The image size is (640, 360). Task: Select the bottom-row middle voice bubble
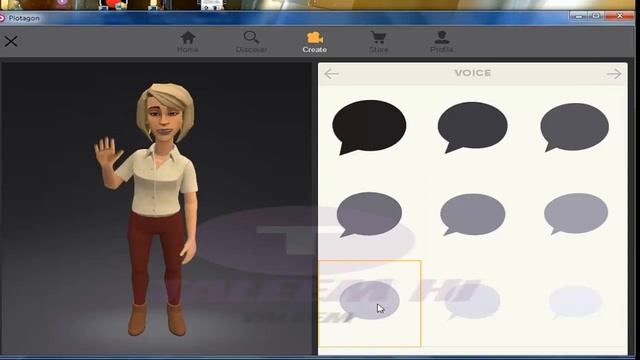click(472, 302)
